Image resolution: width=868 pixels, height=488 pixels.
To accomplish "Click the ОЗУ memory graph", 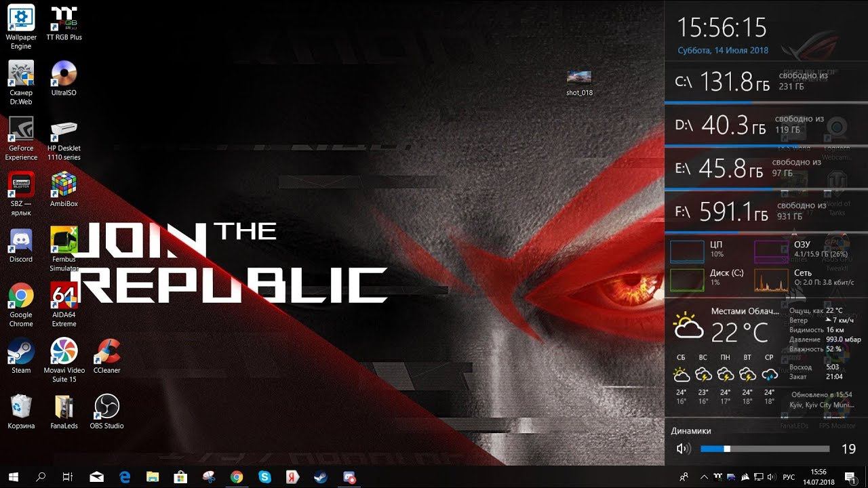I will [x=772, y=251].
